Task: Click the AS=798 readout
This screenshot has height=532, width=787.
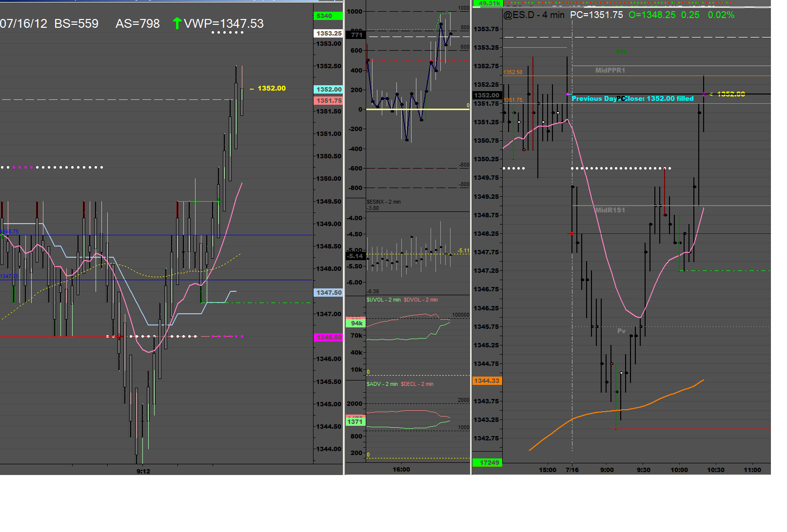Action: (138, 23)
